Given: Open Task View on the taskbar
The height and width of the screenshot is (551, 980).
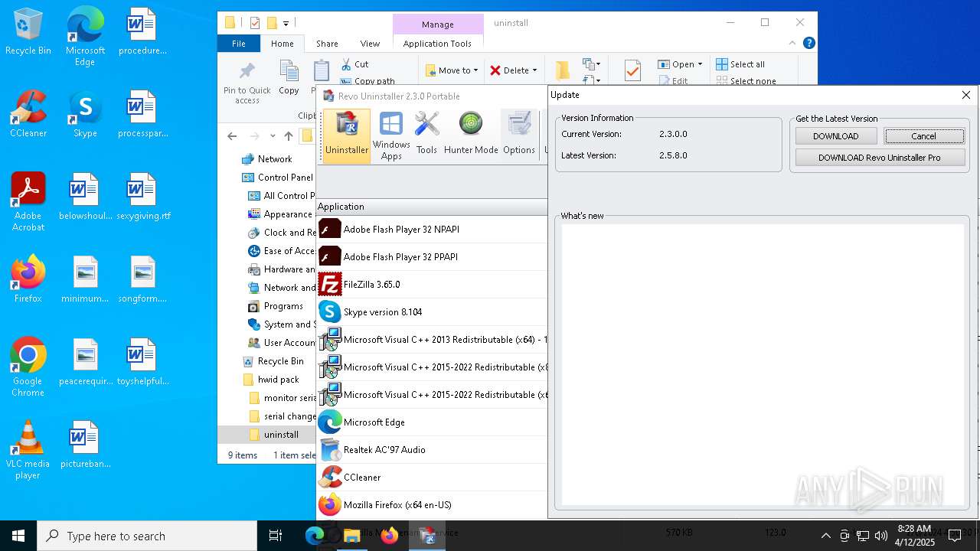Looking at the screenshot, I should click(x=276, y=536).
